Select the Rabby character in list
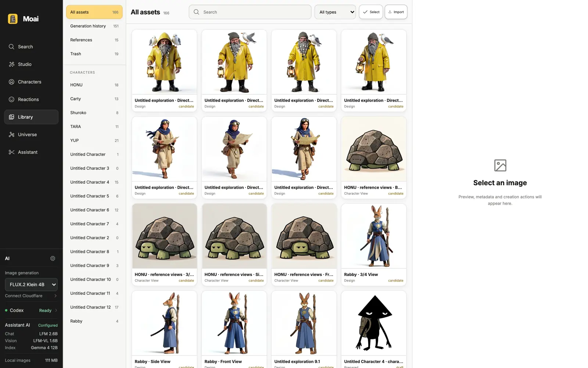The image size is (588, 368). [x=94, y=321]
